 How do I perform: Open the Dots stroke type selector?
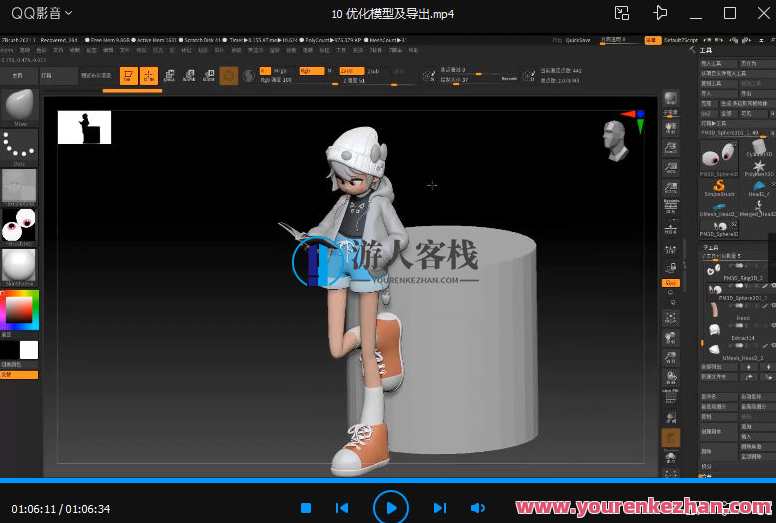(19, 147)
